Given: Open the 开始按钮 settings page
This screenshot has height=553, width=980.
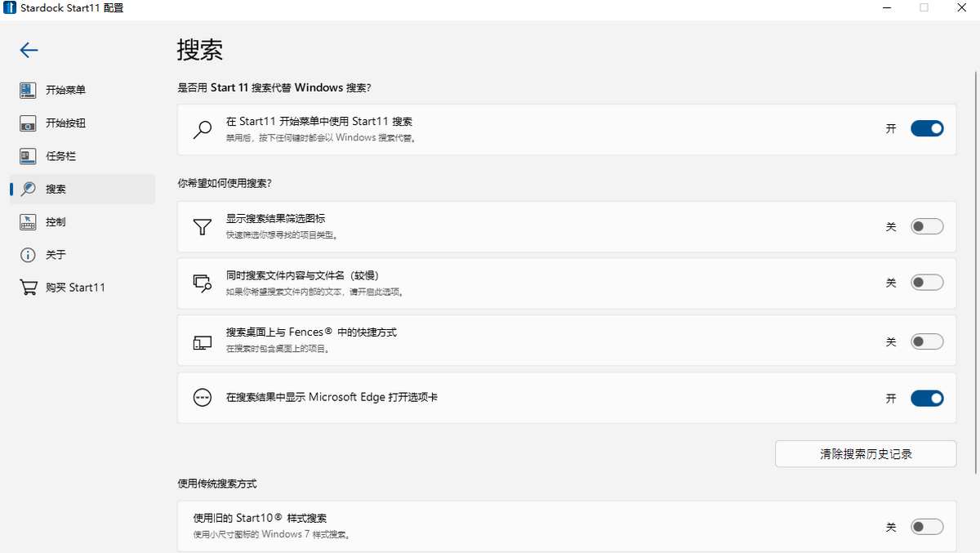Looking at the screenshot, I should pos(82,123).
